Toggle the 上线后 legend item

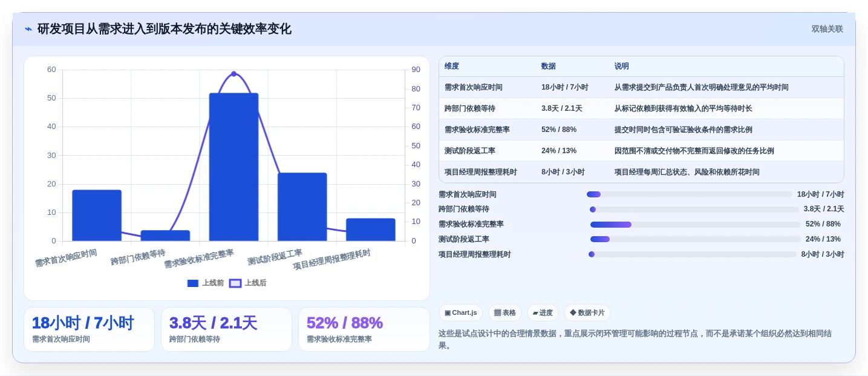[248, 283]
